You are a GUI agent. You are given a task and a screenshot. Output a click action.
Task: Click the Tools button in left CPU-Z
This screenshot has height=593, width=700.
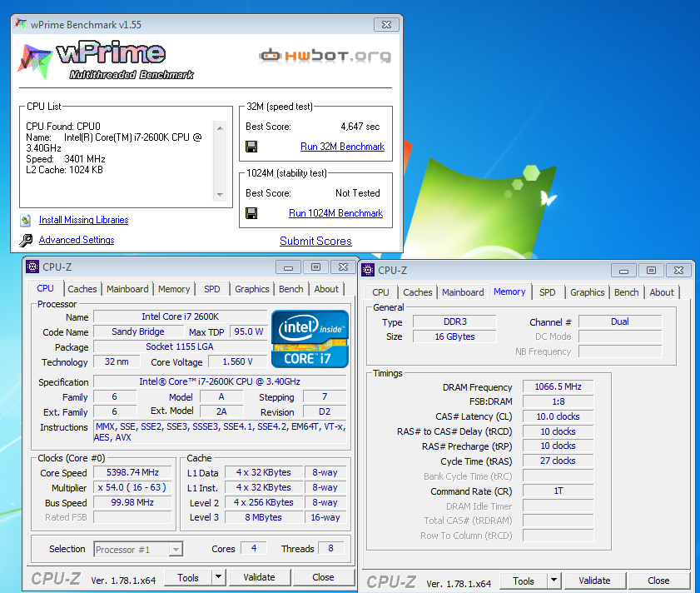tap(188, 577)
